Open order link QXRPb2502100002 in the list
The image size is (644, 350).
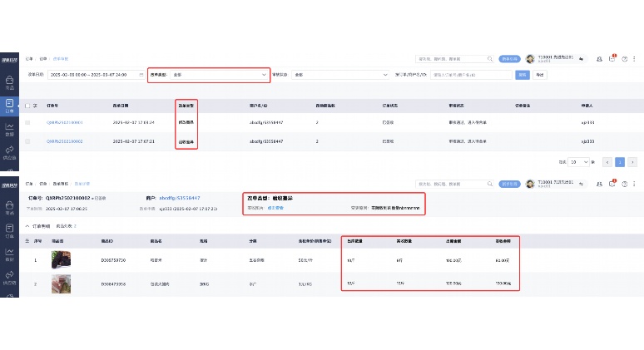64,141
